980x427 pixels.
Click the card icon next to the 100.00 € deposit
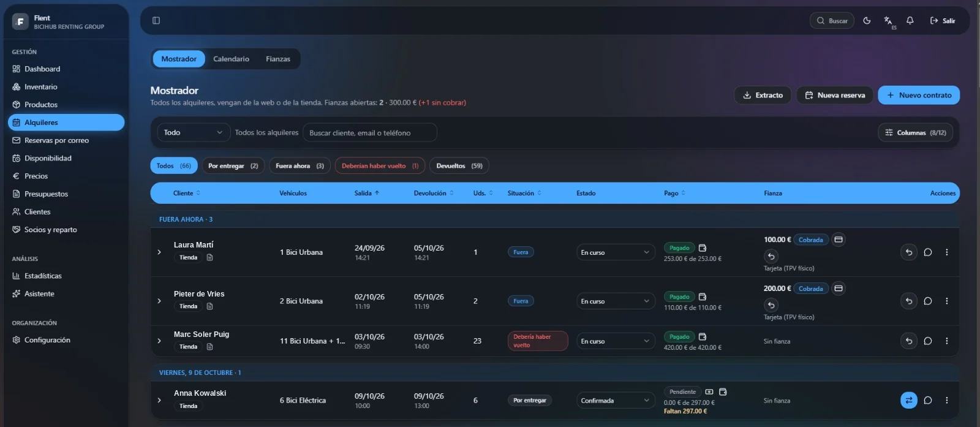839,240
